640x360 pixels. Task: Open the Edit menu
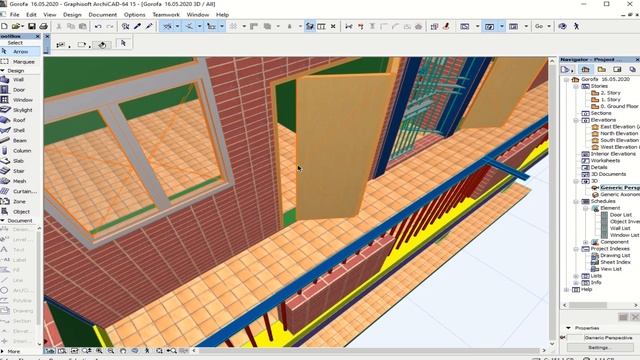click(31, 15)
